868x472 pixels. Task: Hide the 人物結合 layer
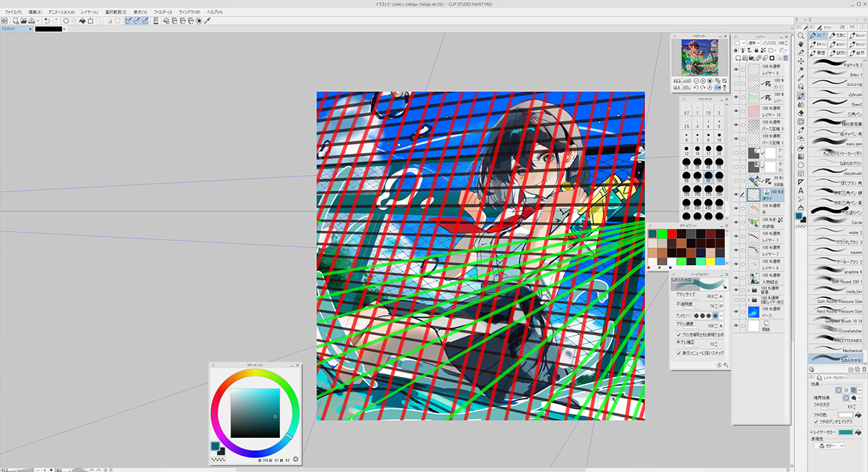click(x=736, y=278)
